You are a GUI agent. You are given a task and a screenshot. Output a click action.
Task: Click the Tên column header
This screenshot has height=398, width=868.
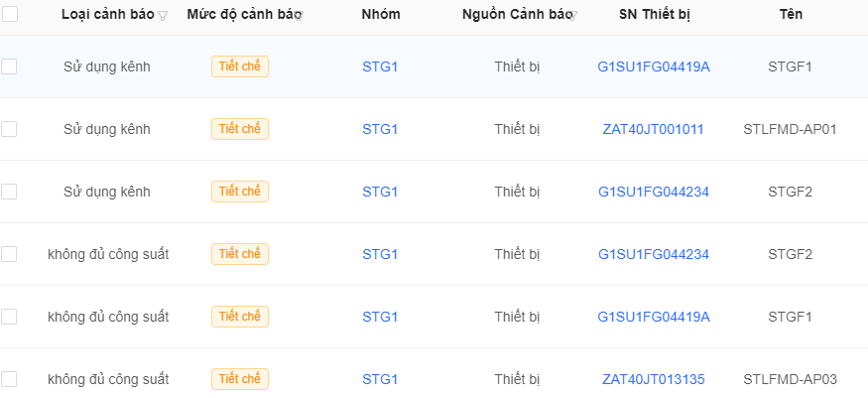pyautogui.click(x=791, y=15)
